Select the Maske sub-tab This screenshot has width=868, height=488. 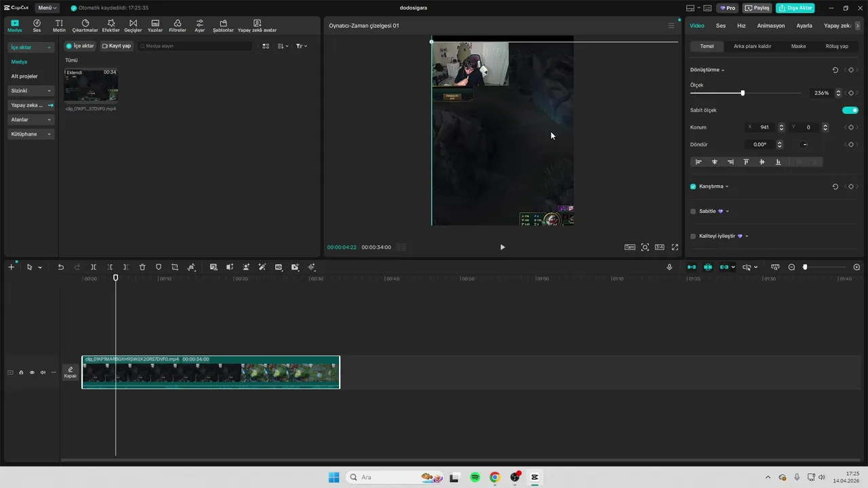point(798,46)
